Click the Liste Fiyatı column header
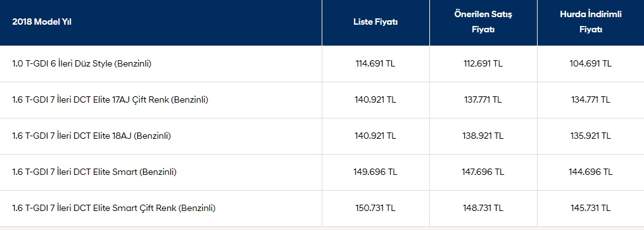Viewport: 644px width, 230px height. point(376,22)
